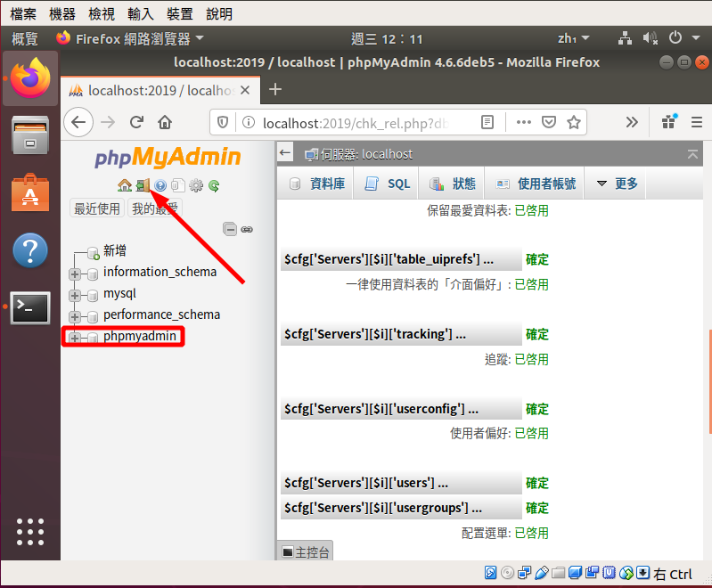Reload navigation panel green refresh icon

(x=214, y=185)
